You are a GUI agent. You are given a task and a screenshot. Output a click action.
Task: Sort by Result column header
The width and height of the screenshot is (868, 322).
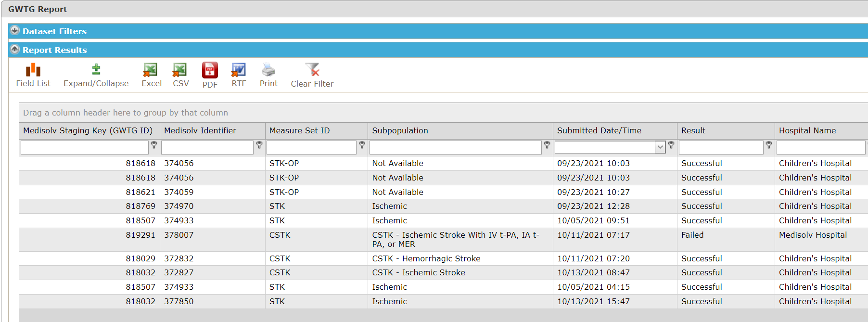click(x=693, y=130)
